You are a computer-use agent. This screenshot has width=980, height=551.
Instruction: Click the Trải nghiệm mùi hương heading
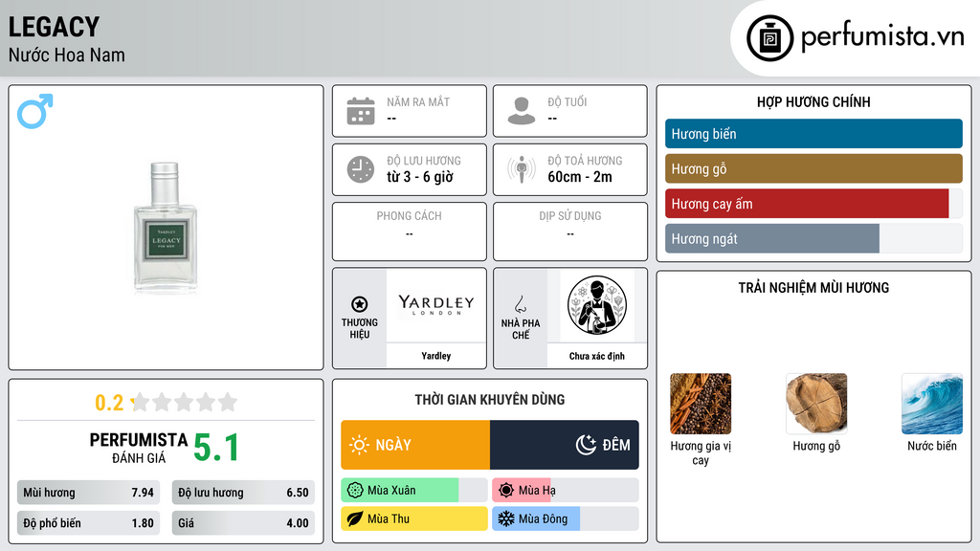(813, 288)
